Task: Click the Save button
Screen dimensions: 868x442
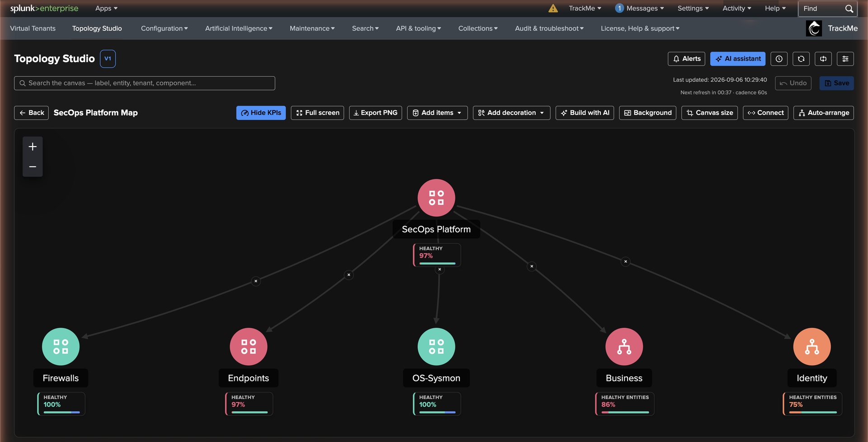Action: [836, 83]
